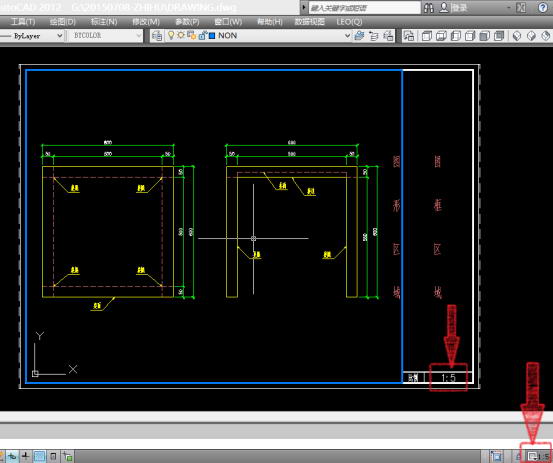The height and width of the screenshot is (463, 553).
Task: Open the 标注(N) menu
Action: pyautogui.click(x=104, y=22)
